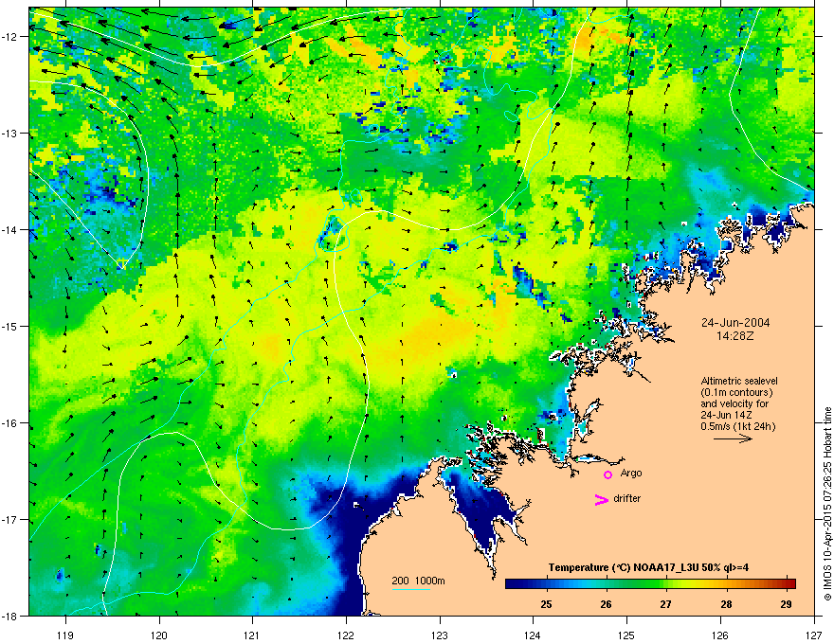Viewport: 834px width, 644px height.
Task: Click the '200 1000m' depth legend text
Action: [418, 581]
